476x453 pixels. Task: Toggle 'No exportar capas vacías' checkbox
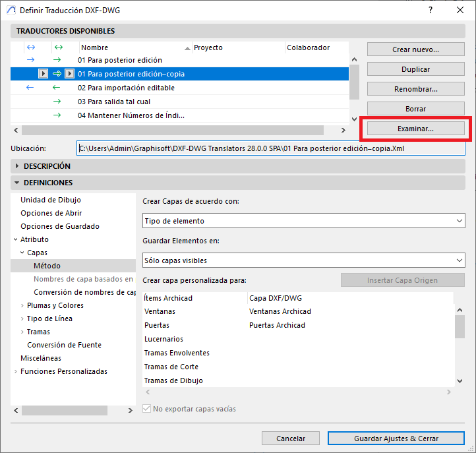pyautogui.click(x=147, y=409)
